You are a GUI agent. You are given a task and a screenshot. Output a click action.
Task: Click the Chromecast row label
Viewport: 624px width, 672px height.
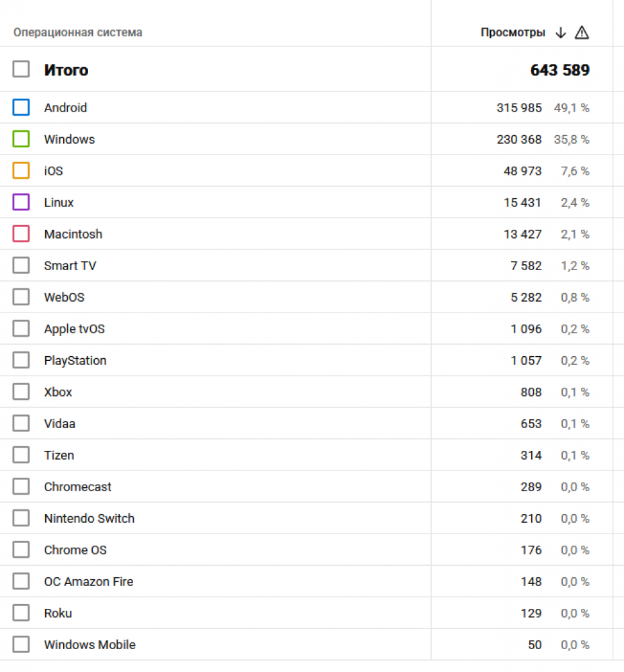(78, 487)
